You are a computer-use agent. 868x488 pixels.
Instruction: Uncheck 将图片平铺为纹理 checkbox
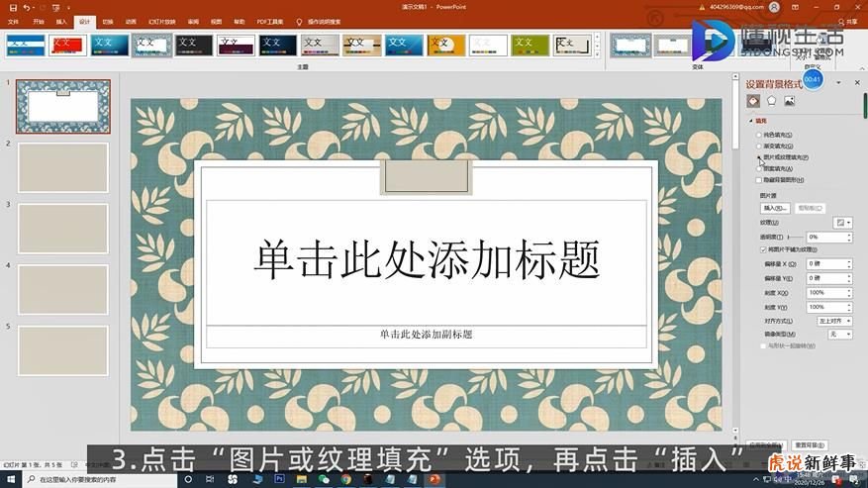pos(762,249)
